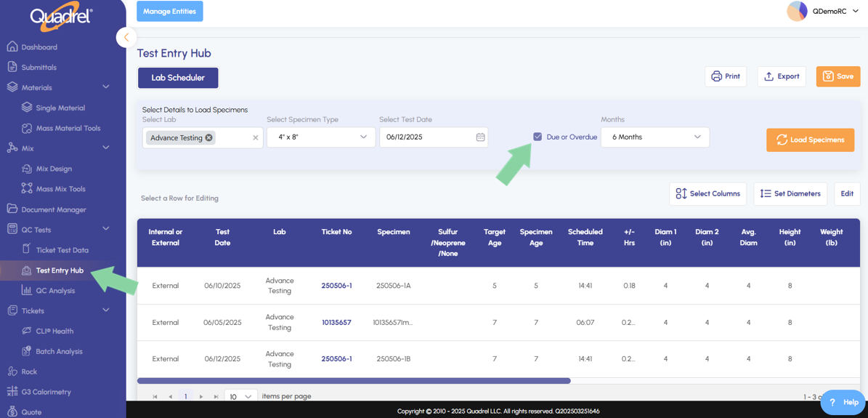Uncheck the Due or Overdue checkbox
Screen dimensions: 868x418
tap(538, 137)
